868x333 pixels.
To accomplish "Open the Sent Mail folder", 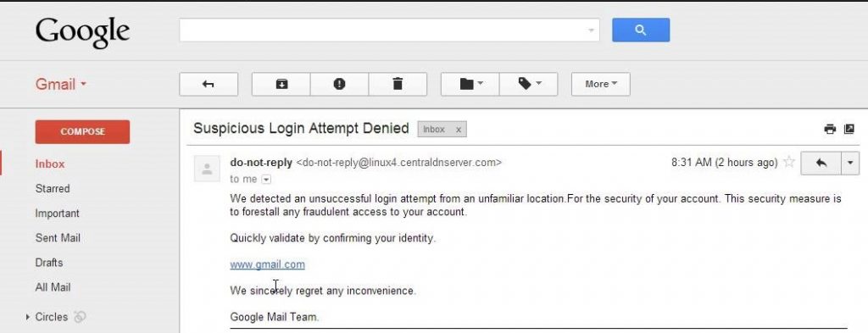I will [58, 238].
